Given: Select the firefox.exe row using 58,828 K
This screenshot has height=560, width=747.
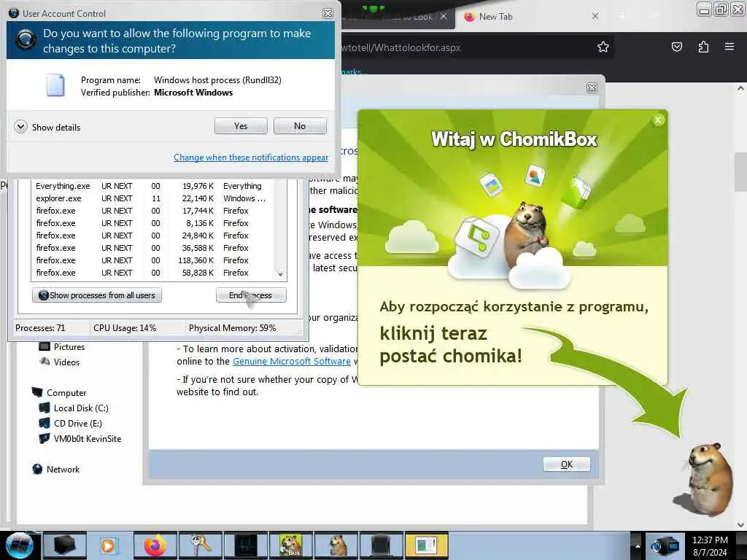Looking at the screenshot, I should pos(152,273).
